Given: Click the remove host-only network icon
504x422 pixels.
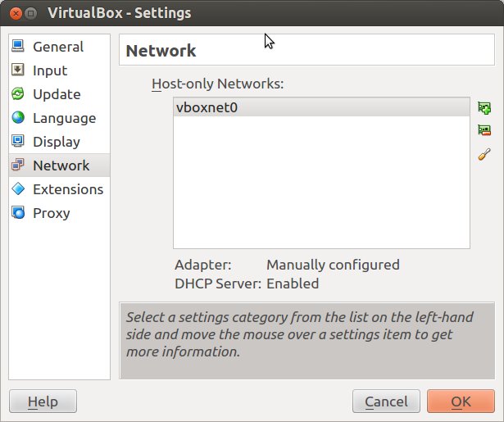Looking at the screenshot, I should [484, 130].
